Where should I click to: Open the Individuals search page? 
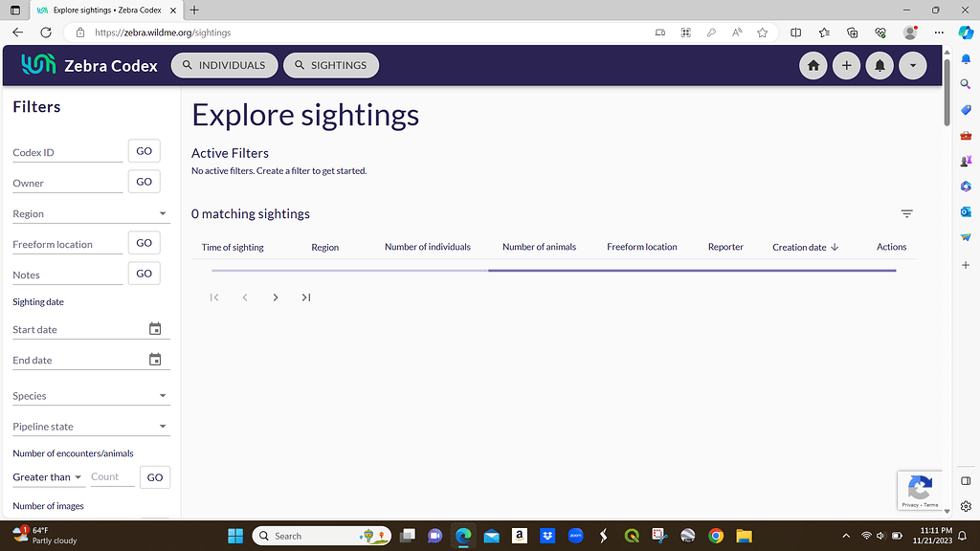(224, 65)
